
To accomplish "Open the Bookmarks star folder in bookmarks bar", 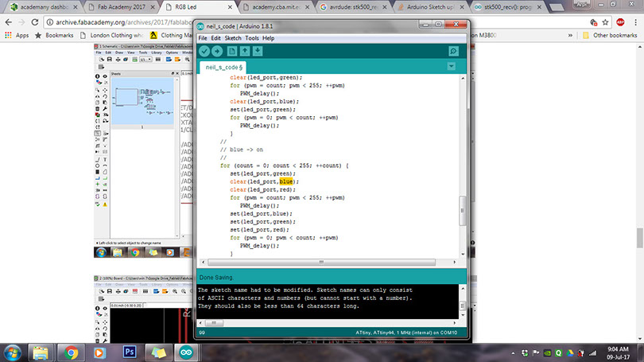I will click(x=54, y=35).
